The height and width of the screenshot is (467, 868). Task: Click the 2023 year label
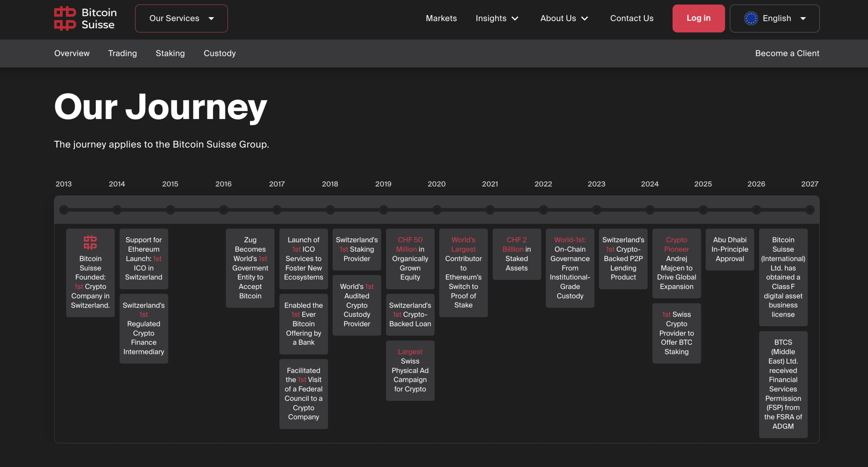click(x=596, y=184)
